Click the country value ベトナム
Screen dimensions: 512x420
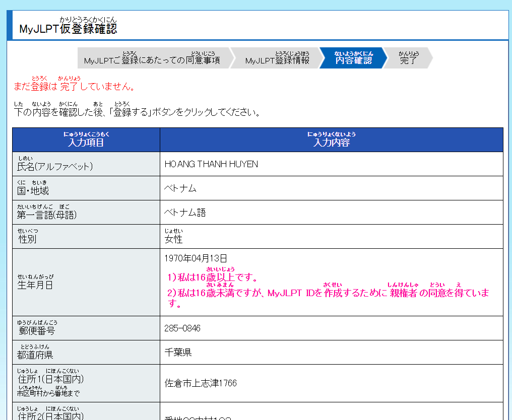tap(180, 188)
